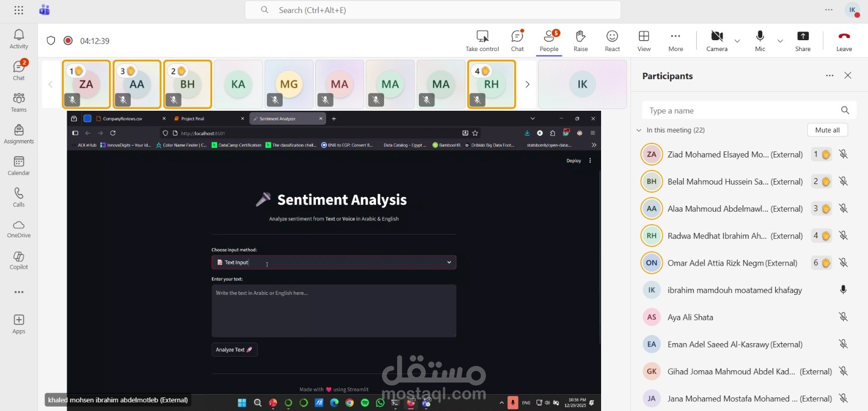Viewport: 868px width, 411px height.
Task: Open OneDrive in the sidebar
Action: click(x=18, y=229)
